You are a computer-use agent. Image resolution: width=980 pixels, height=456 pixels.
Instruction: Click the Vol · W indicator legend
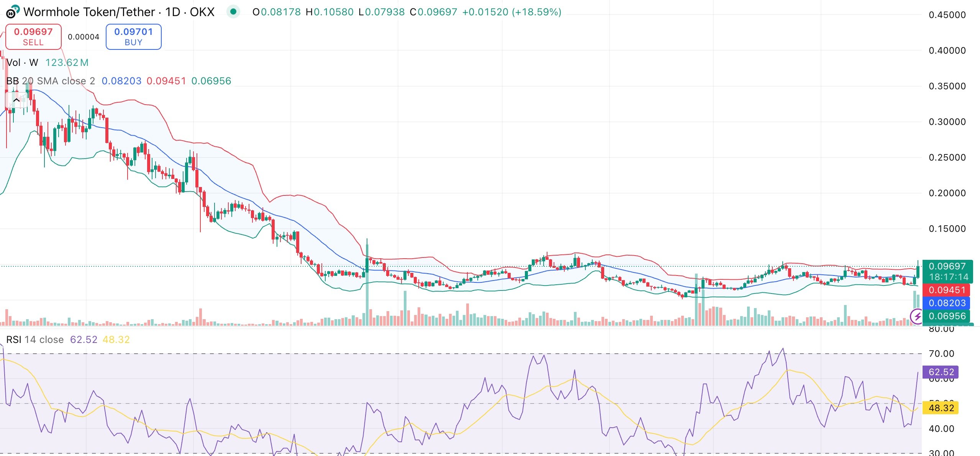point(23,63)
